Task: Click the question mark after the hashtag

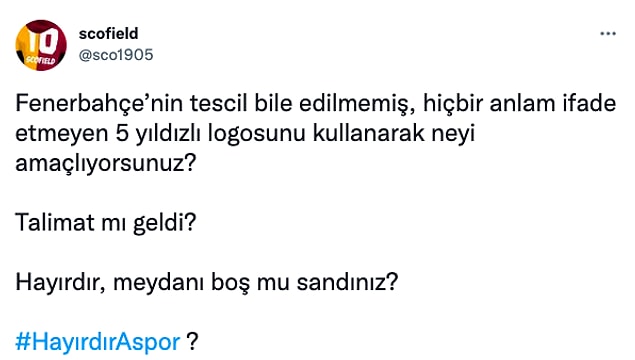Action: (x=192, y=341)
